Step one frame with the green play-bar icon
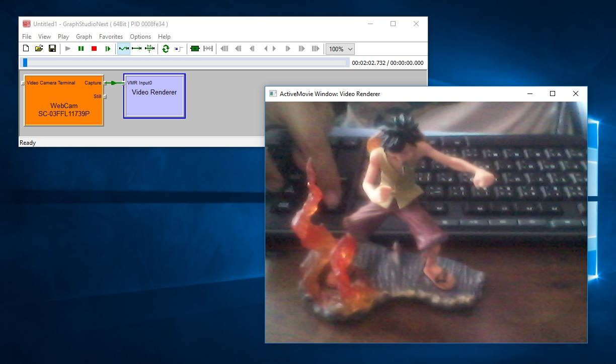Viewport: 616px width, 364px height. 108,49
